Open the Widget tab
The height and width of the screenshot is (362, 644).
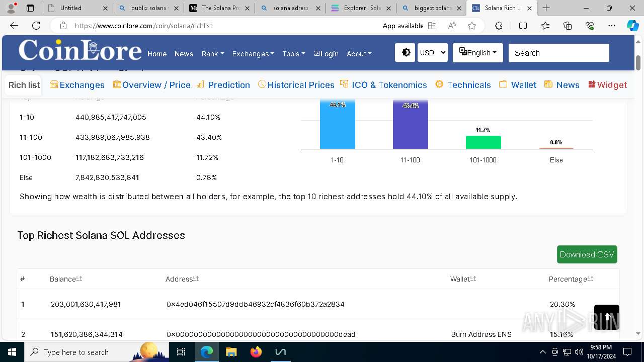point(607,85)
